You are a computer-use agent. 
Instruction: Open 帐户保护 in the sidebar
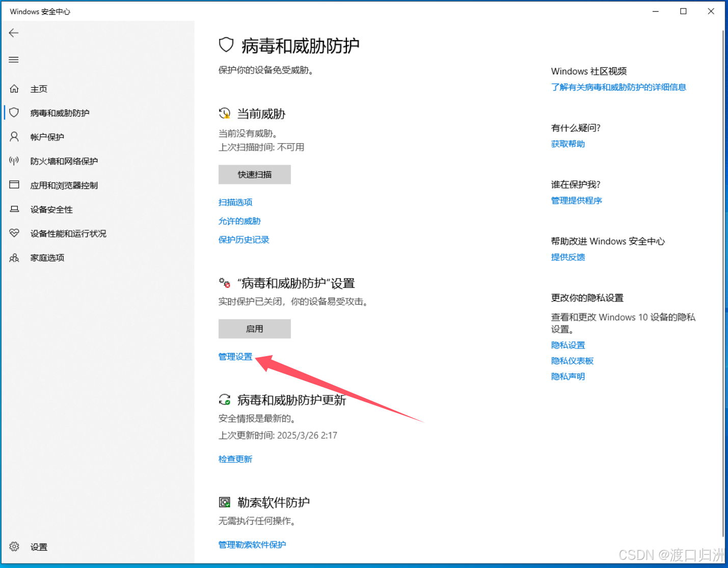pos(47,137)
